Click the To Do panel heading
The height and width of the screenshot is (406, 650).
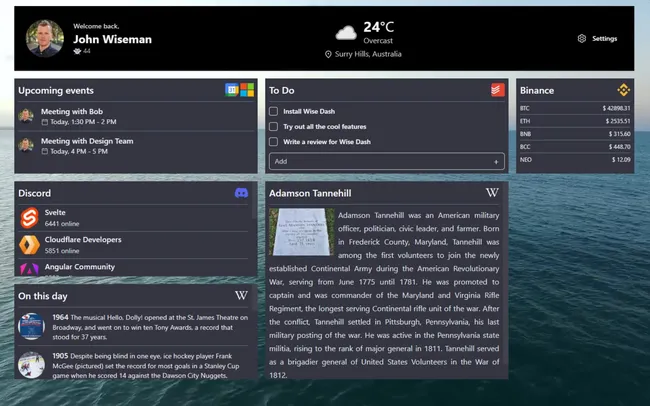pyautogui.click(x=281, y=90)
